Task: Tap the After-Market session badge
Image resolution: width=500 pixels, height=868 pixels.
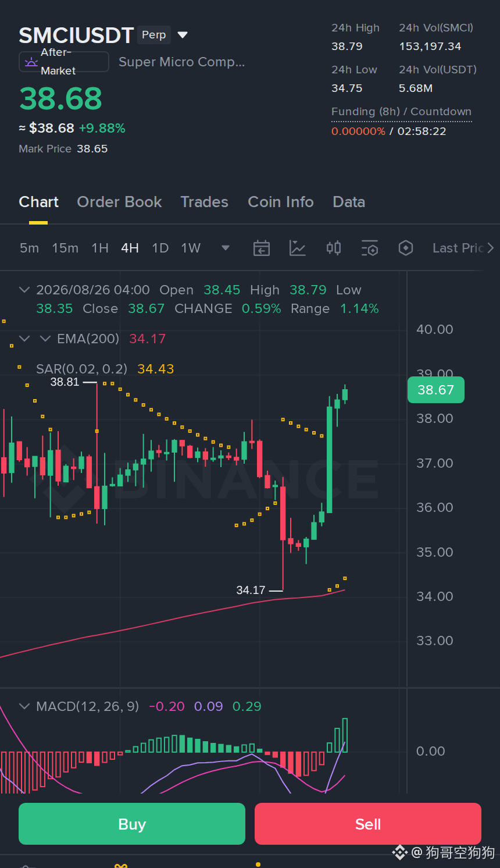Action: [x=64, y=62]
